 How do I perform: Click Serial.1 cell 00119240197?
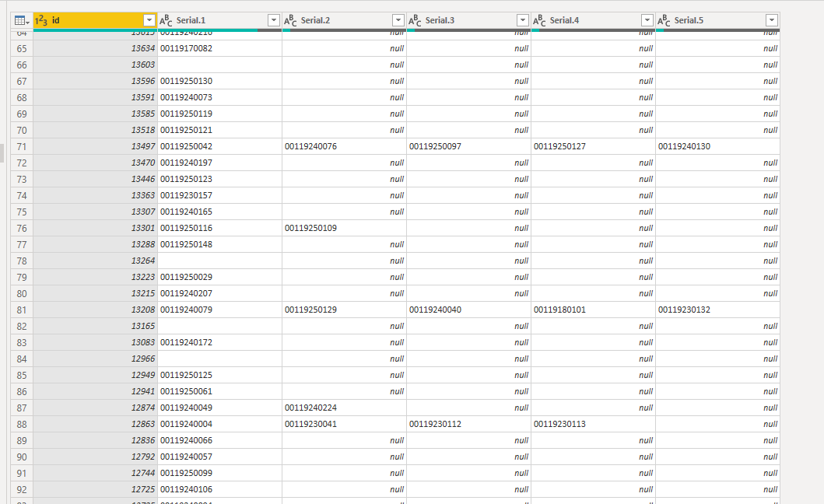[x=219, y=163]
